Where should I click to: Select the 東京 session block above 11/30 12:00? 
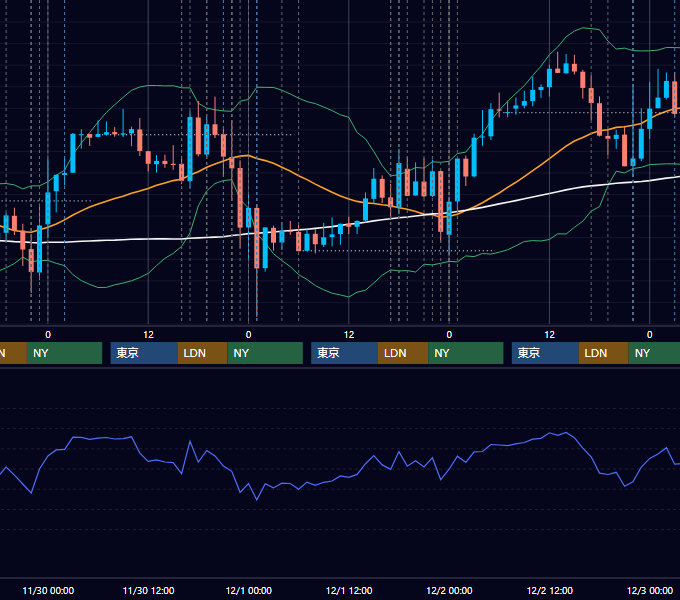[144, 353]
